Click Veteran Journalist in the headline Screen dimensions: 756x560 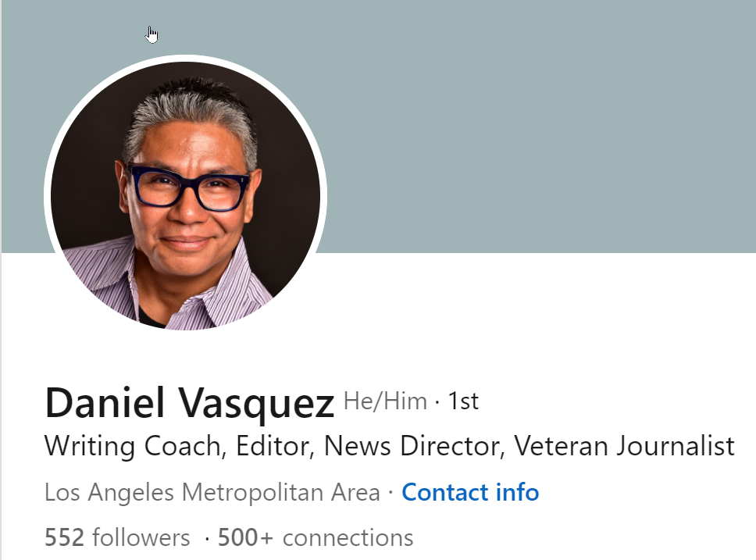[624, 445]
